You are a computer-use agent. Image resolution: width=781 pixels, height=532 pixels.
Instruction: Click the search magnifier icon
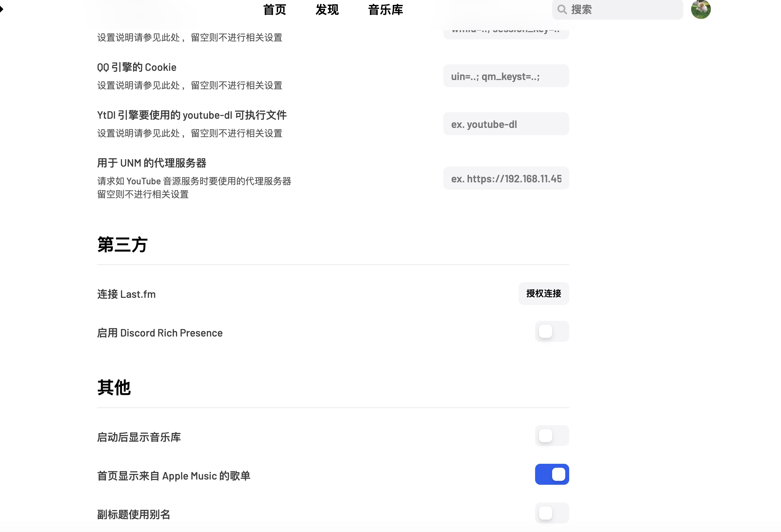click(x=562, y=10)
